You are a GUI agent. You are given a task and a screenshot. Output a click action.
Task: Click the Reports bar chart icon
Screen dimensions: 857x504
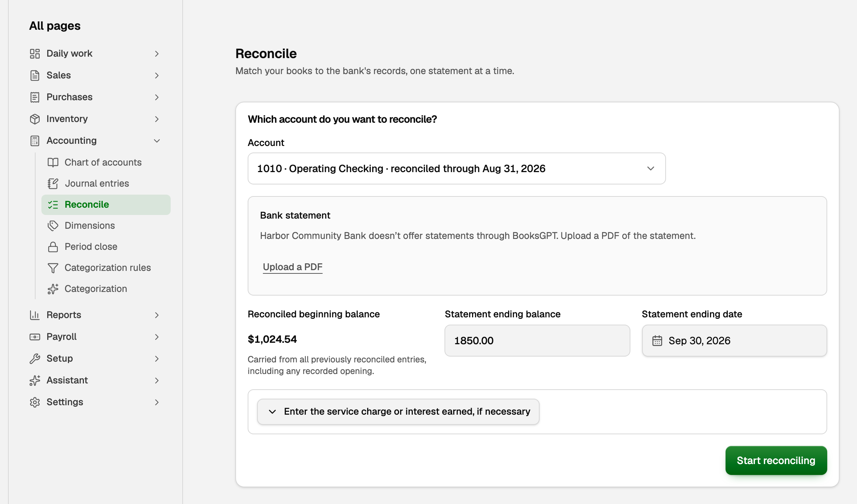[x=35, y=315]
